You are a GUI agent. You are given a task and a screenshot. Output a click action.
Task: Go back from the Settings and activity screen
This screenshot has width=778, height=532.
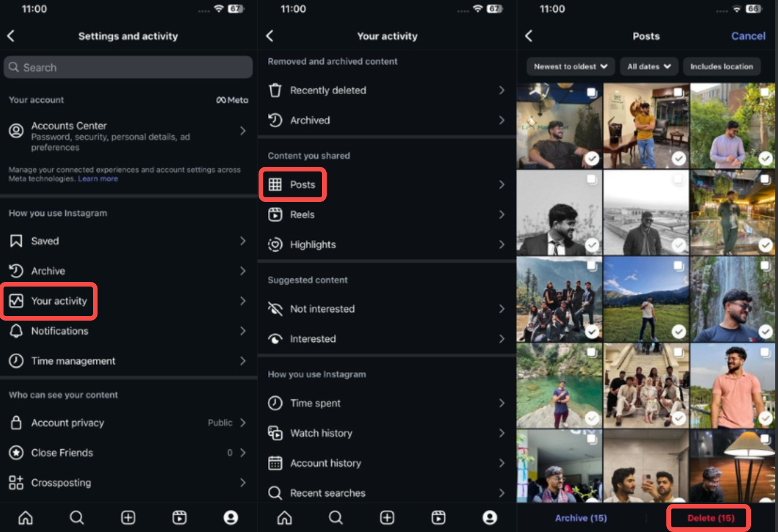(11, 36)
